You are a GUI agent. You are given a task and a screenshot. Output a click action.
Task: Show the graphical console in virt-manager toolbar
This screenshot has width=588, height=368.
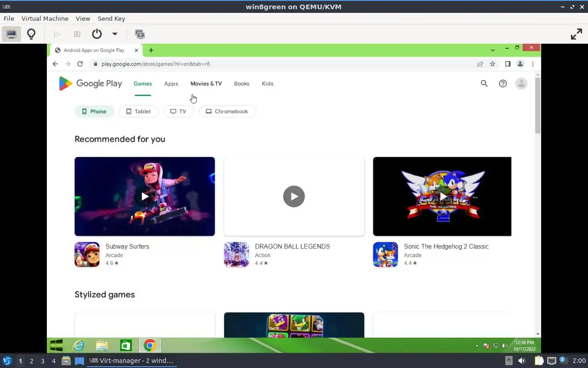coord(11,34)
